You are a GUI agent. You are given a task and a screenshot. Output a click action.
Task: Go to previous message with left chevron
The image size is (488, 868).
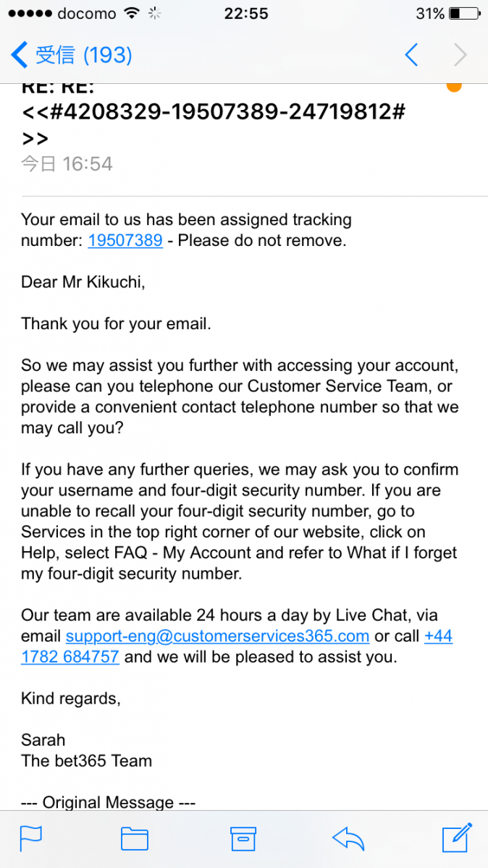pos(411,55)
